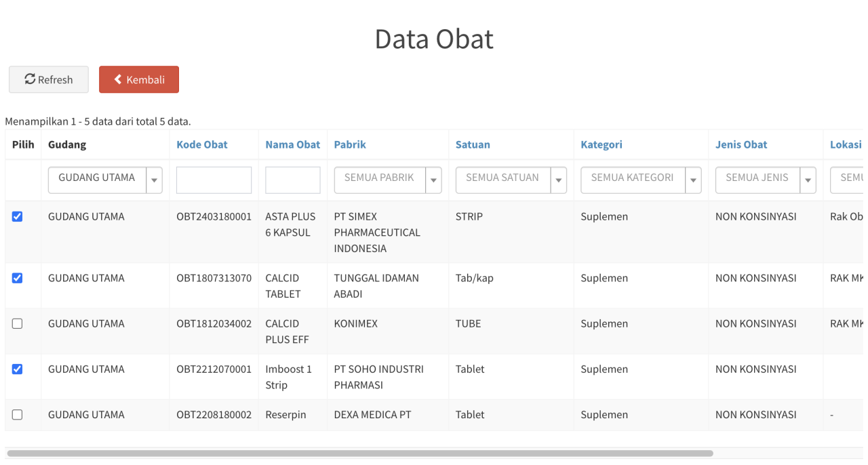Click the Gudang column header

point(67,144)
